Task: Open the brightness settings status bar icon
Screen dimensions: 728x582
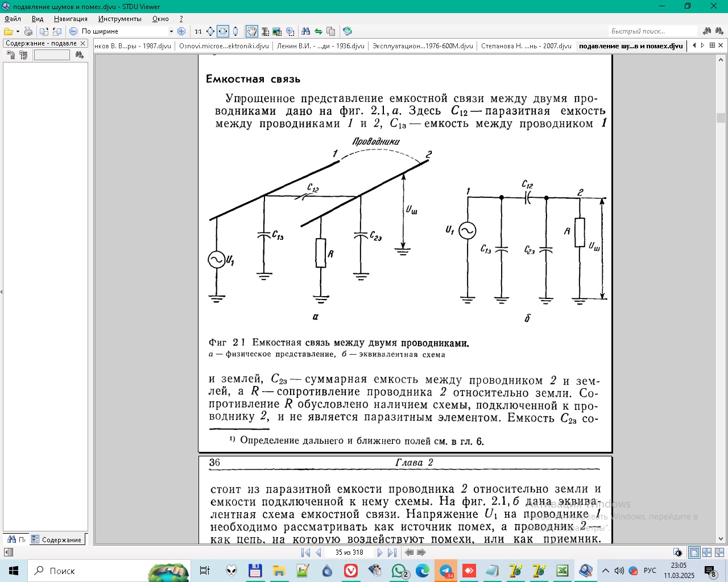Action: click(x=677, y=552)
